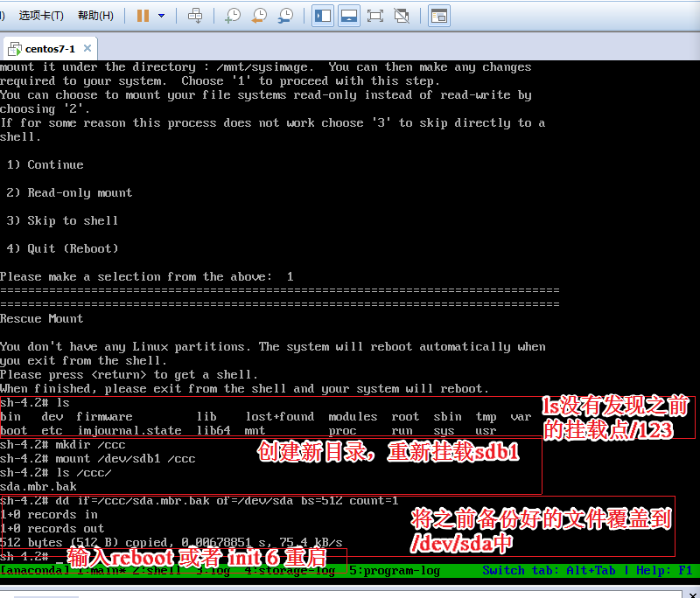Click the '2) Read-only mount' option text

click(x=69, y=193)
